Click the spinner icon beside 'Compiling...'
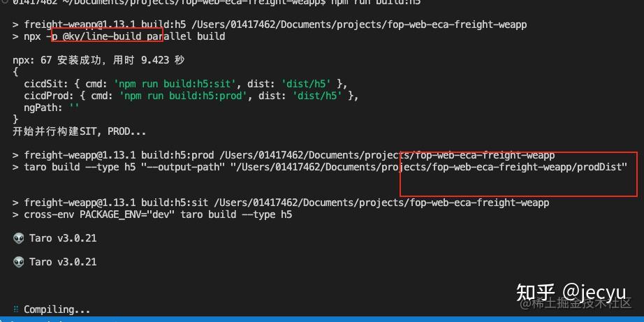Image resolution: width=644 pixels, height=322 pixels. click(15, 309)
